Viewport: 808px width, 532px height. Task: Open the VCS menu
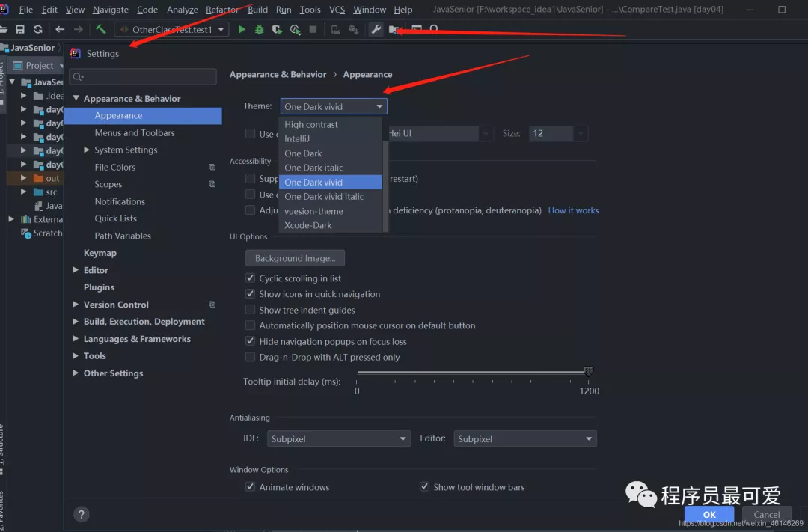(x=337, y=9)
